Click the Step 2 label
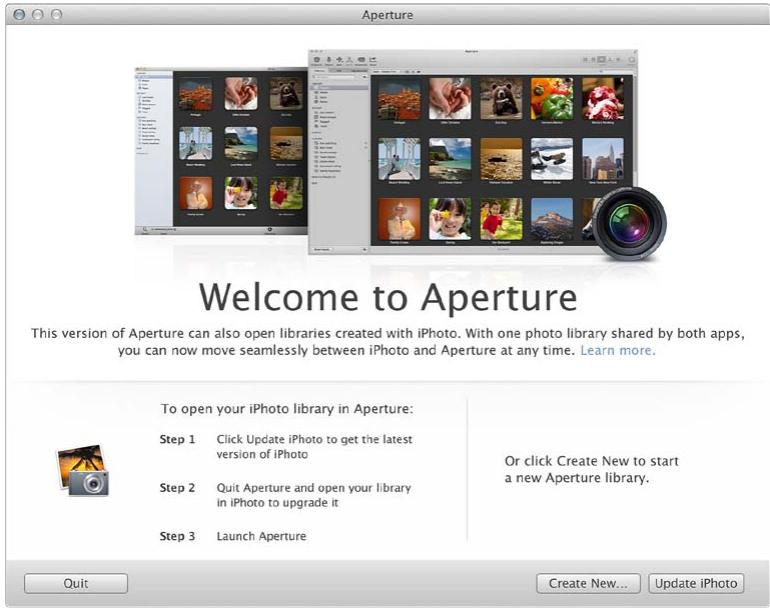This screenshot has height=609, width=770. (177, 488)
